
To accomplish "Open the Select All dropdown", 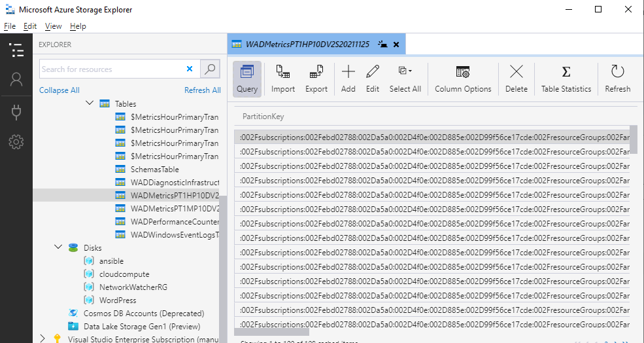I will [x=405, y=79].
